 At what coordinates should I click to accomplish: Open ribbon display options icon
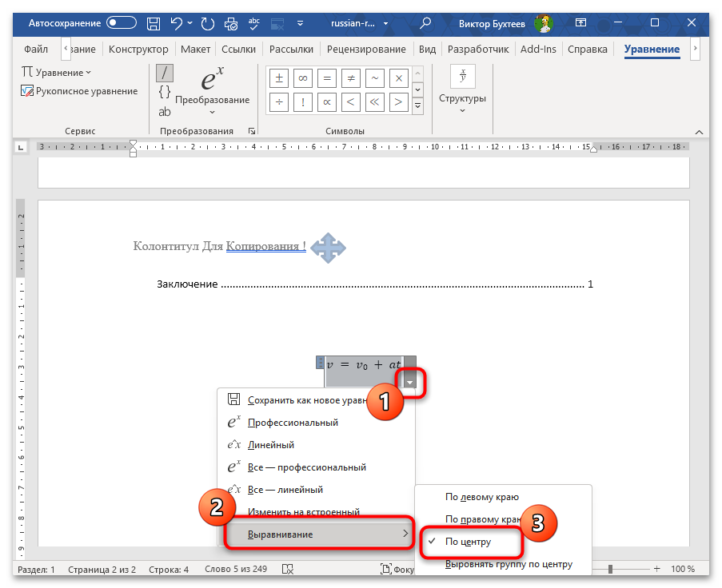click(x=581, y=22)
